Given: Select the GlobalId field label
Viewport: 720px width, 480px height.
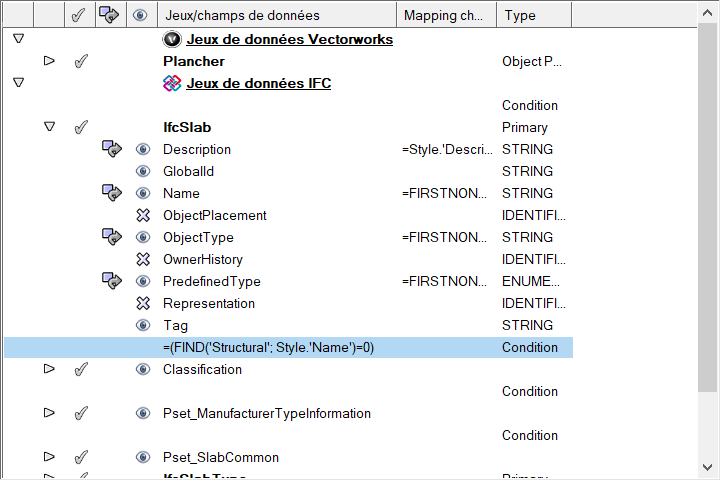Looking at the screenshot, I should (188, 171).
